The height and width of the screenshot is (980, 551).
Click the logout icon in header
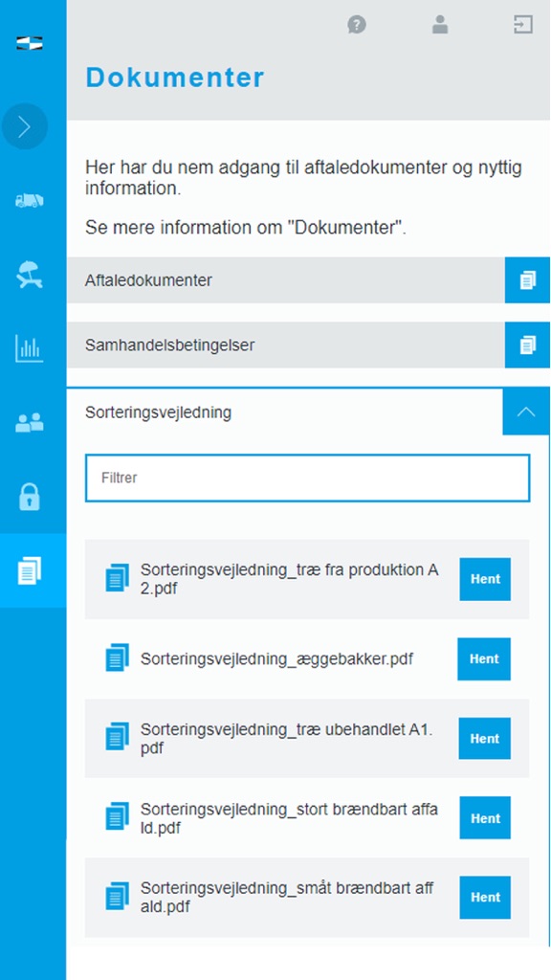tap(523, 25)
